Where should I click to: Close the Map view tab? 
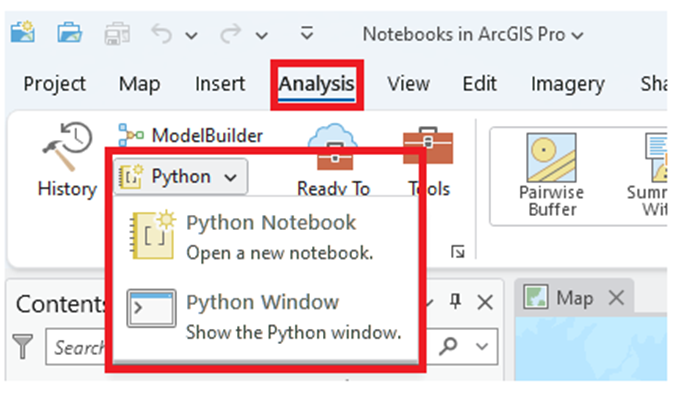tap(616, 297)
